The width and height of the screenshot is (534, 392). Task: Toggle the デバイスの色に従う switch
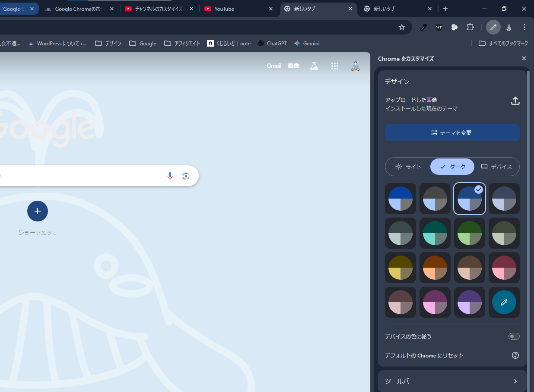[x=514, y=336]
